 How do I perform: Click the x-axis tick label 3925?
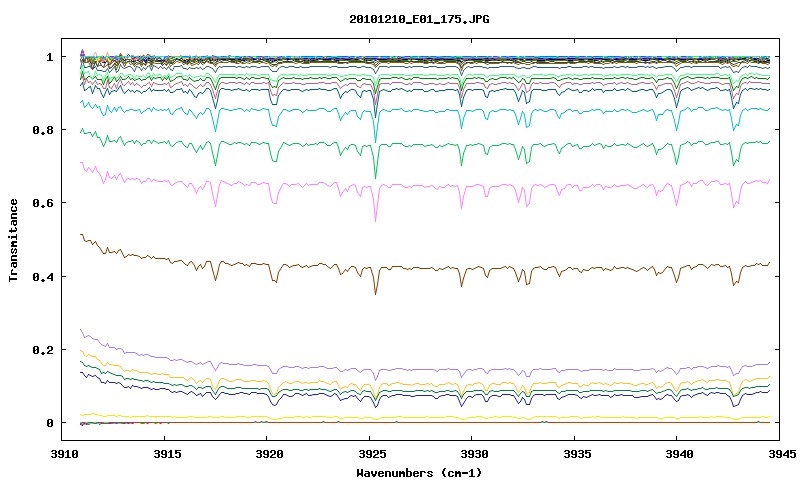[x=372, y=454]
